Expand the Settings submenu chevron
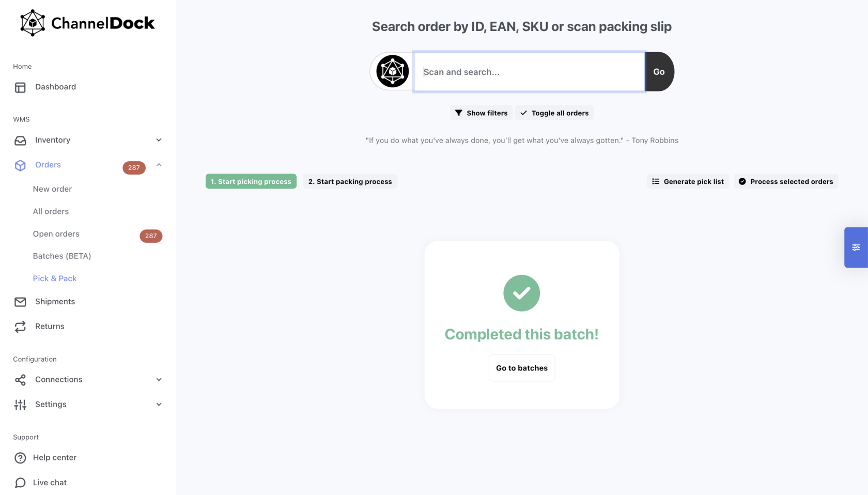Screen dimensions: 868x495 tap(159, 405)
